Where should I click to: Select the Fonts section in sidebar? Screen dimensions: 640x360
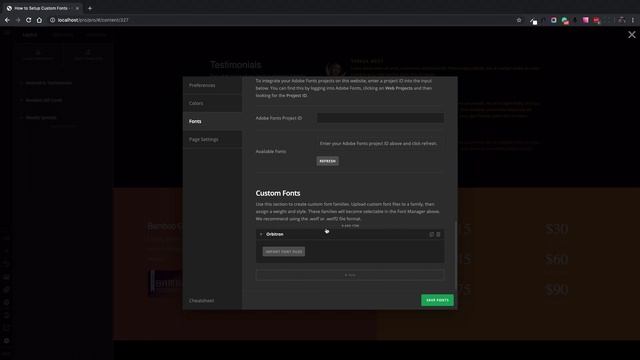212,121
